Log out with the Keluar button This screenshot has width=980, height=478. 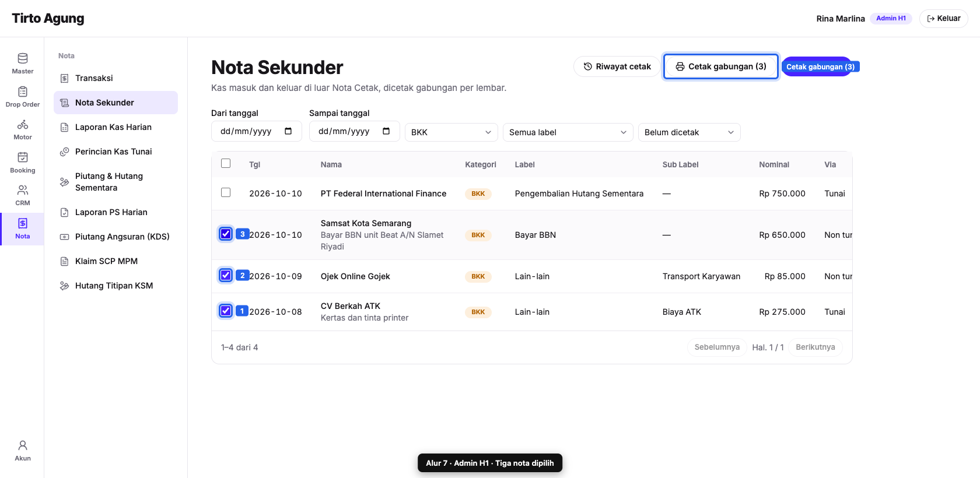944,19
